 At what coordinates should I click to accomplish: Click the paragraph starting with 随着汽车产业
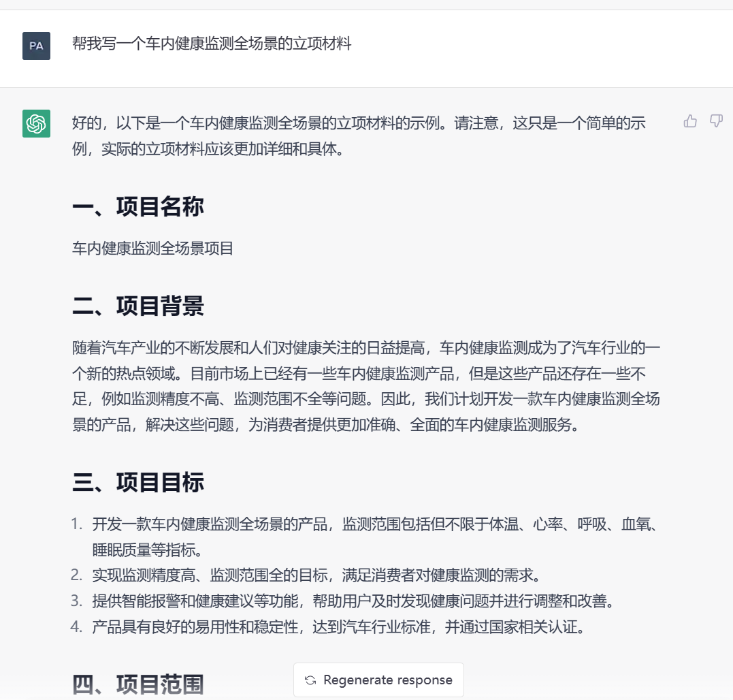366,387
